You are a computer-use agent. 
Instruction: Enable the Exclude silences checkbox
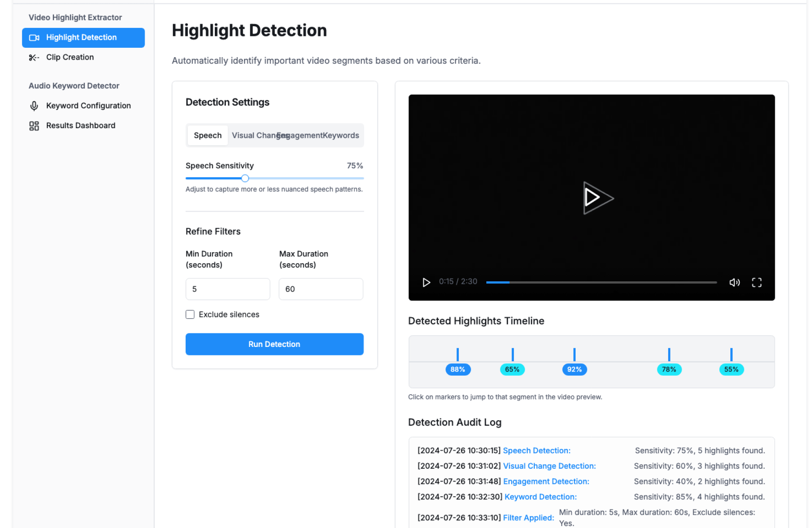coord(190,314)
